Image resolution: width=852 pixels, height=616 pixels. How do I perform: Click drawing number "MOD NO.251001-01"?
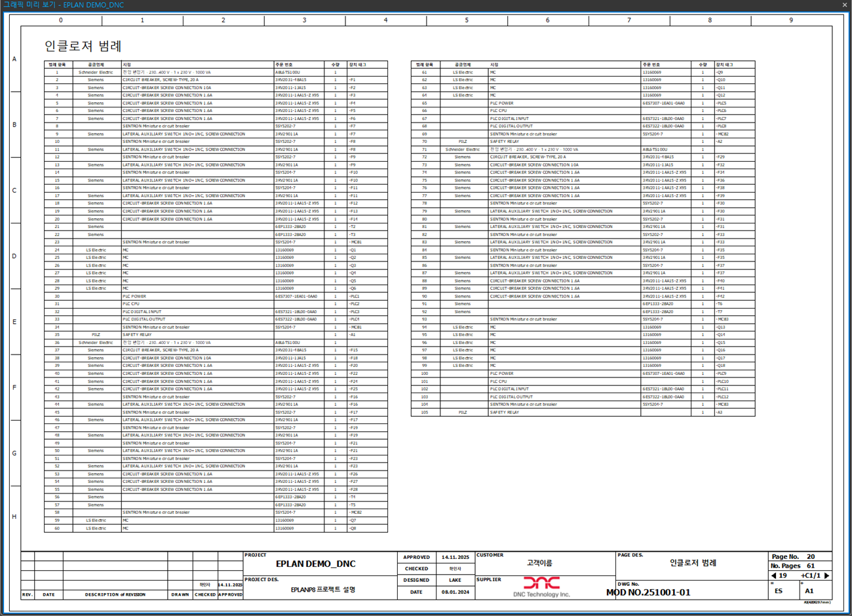click(x=648, y=592)
